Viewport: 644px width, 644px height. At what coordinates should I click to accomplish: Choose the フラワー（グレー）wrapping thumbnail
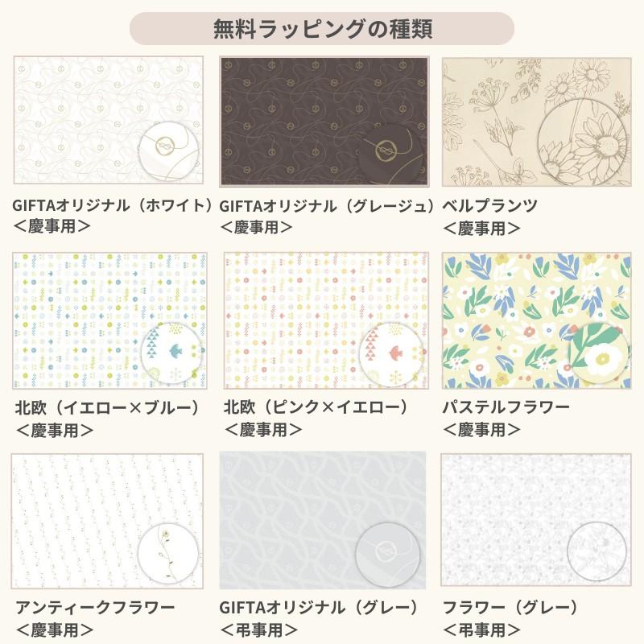click(x=536, y=519)
